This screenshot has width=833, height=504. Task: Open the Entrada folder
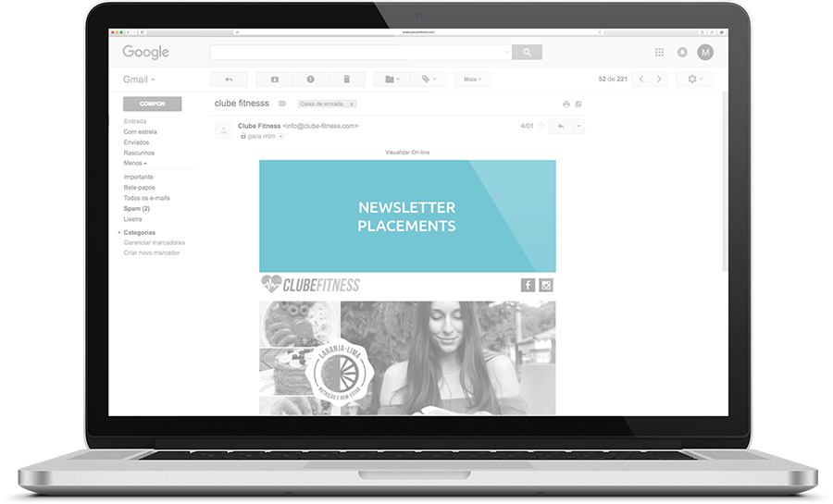click(x=135, y=121)
